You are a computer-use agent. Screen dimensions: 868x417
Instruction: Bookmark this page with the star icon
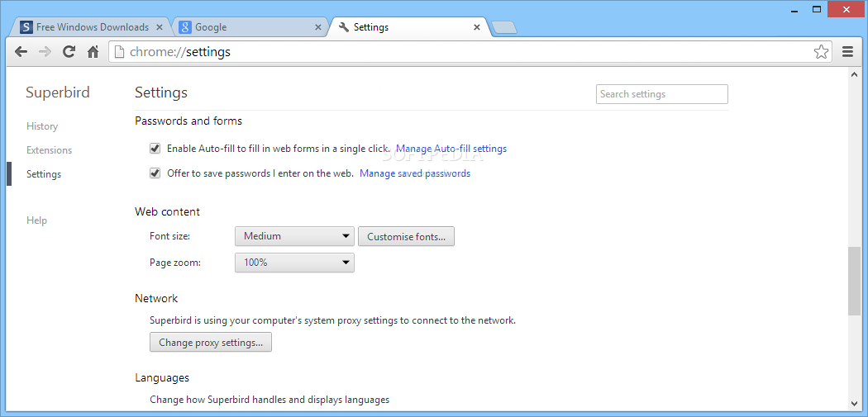click(x=821, y=52)
